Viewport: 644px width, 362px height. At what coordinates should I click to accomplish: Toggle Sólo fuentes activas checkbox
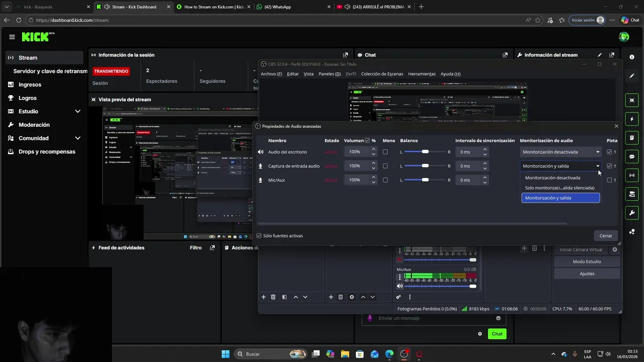click(259, 235)
